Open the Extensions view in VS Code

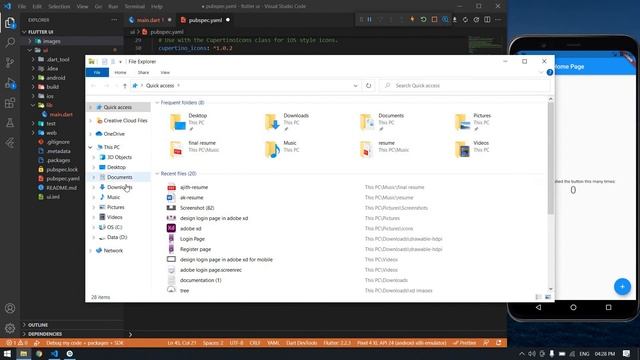[10, 103]
